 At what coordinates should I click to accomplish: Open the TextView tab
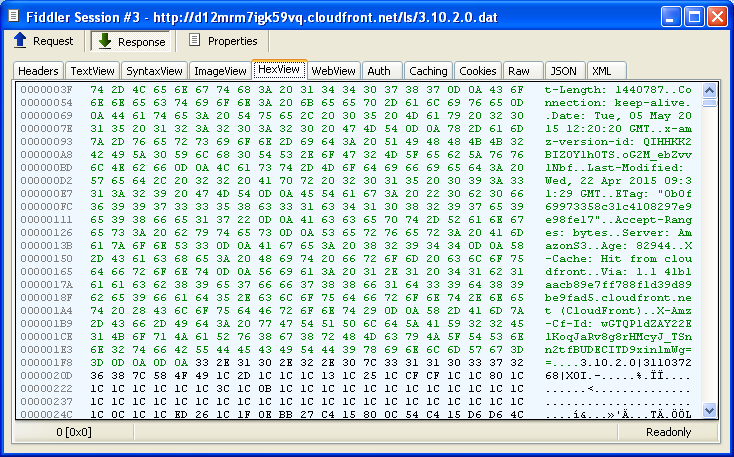pos(92,71)
